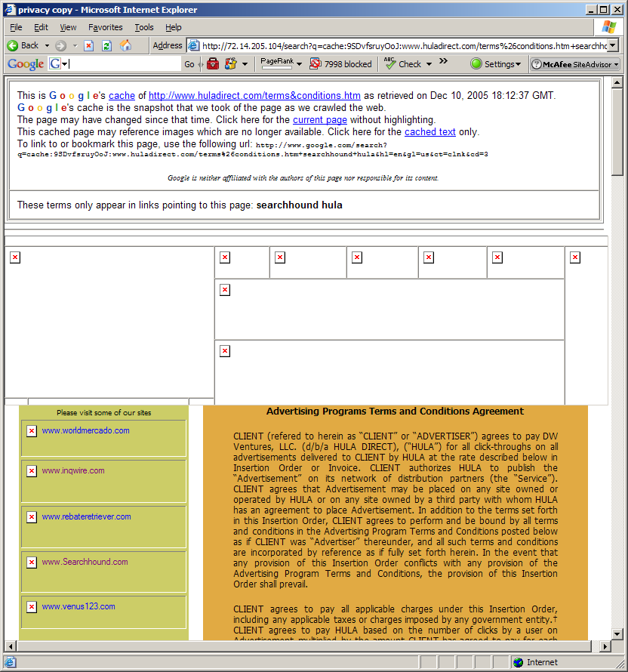Expand the Check spelling dropdown arrow

click(x=429, y=64)
